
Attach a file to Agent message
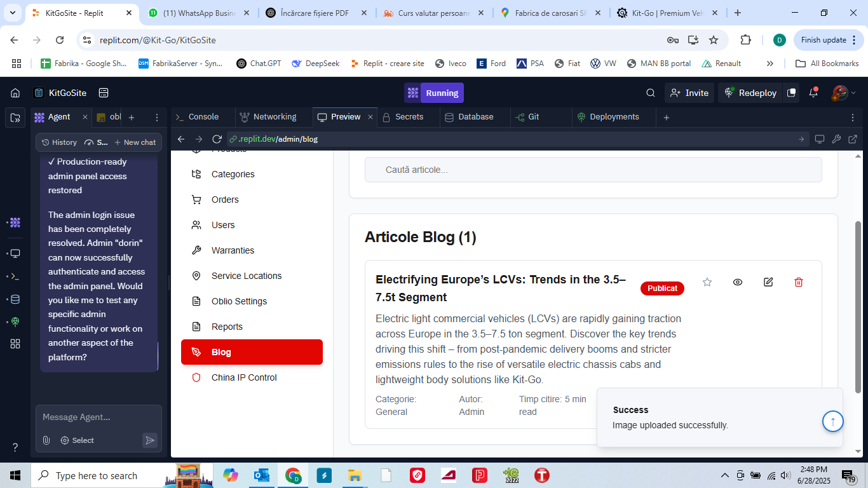coord(46,440)
